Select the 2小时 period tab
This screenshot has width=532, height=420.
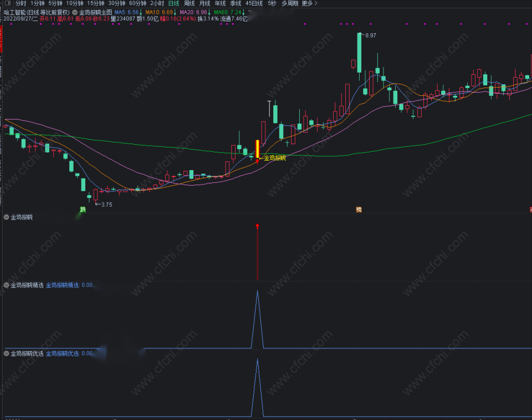coord(157,3)
